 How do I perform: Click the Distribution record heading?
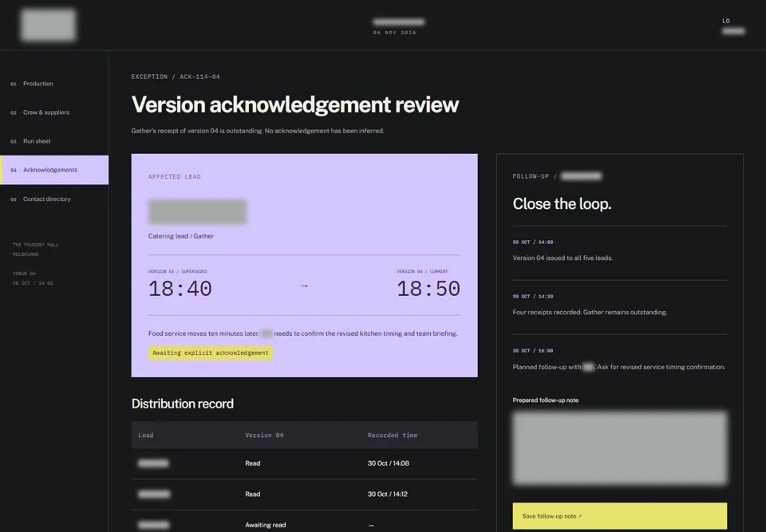coord(182,404)
